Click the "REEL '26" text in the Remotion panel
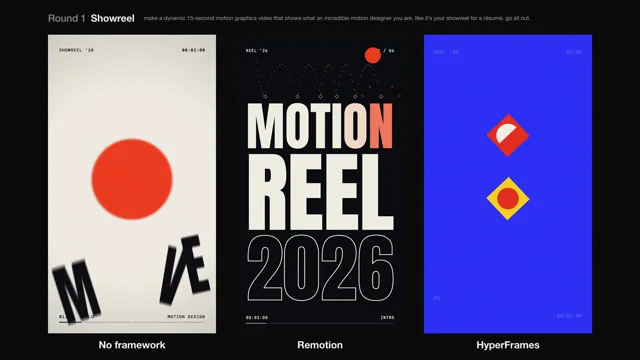This screenshot has height=360, width=640. 257,51
